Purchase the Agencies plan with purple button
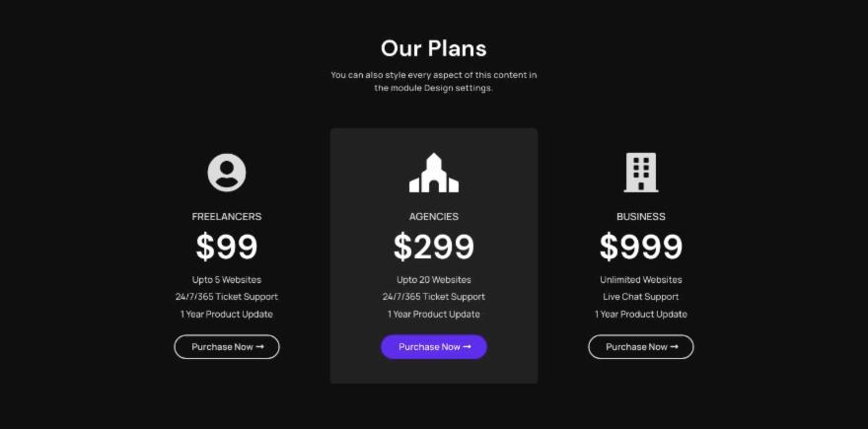This screenshot has height=429, width=868. [x=434, y=347]
